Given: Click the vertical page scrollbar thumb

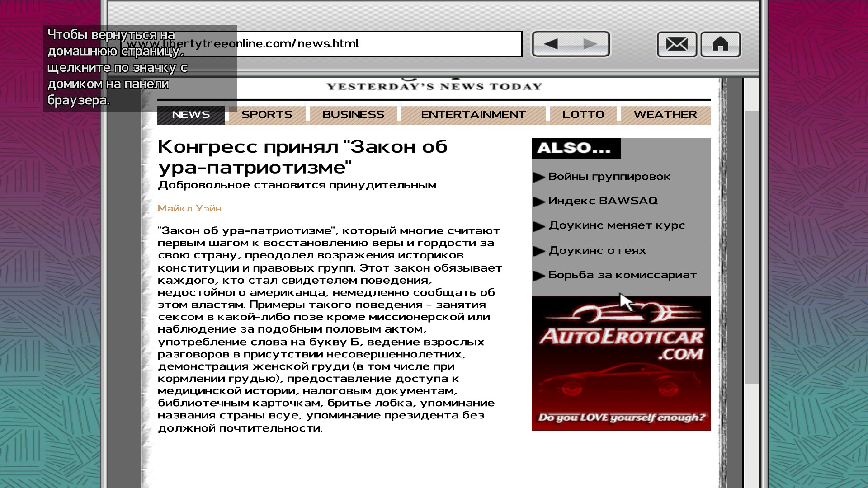Looking at the screenshot, I should 751,247.
